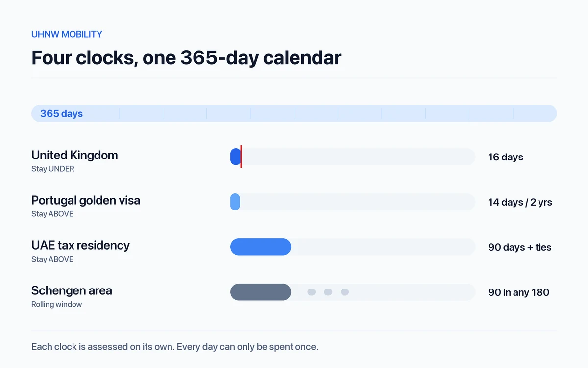The width and height of the screenshot is (588, 368).
Task: Click the 16 days value
Action: tap(506, 157)
